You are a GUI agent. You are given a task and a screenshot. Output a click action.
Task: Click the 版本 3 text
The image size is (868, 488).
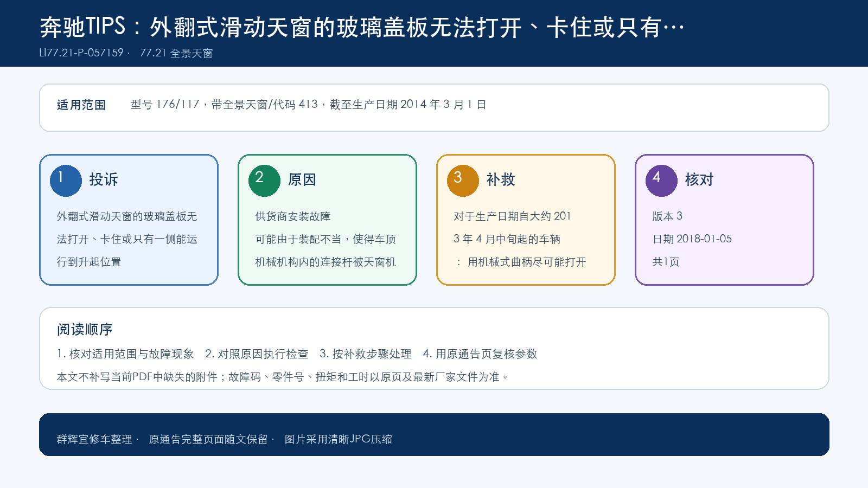pos(667,216)
